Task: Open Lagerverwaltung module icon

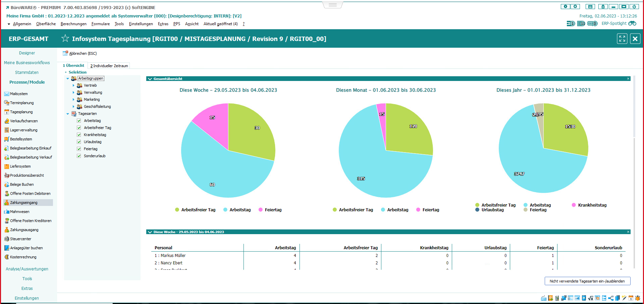Action: tap(7, 130)
